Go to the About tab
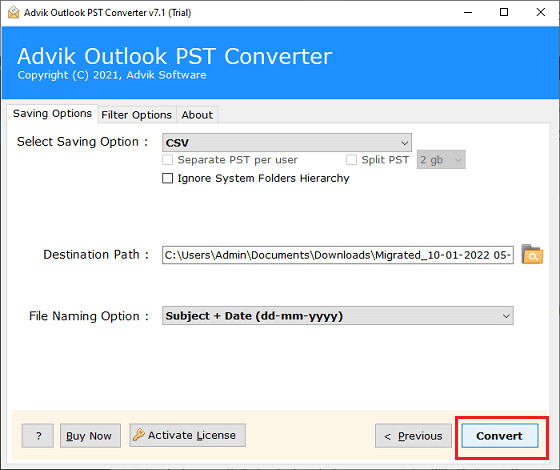This screenshot has width=560, height=470. [x=197, y=115]
